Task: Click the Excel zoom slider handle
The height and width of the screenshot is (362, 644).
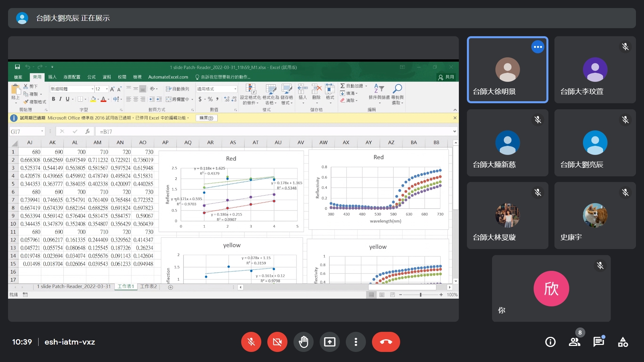Action: 420,295
